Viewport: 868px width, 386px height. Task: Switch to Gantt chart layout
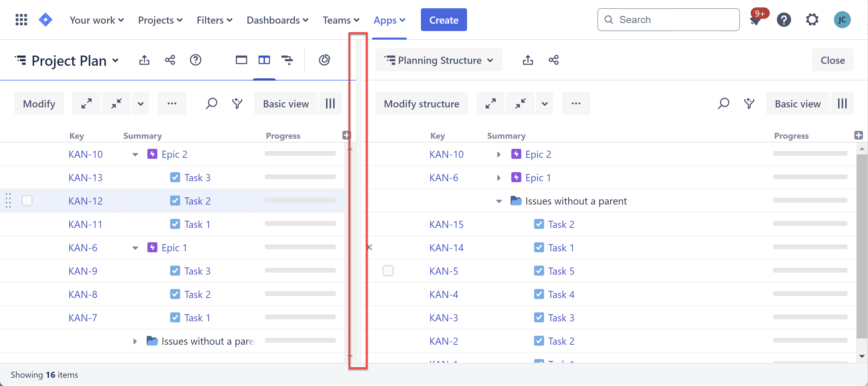(287, 60)
